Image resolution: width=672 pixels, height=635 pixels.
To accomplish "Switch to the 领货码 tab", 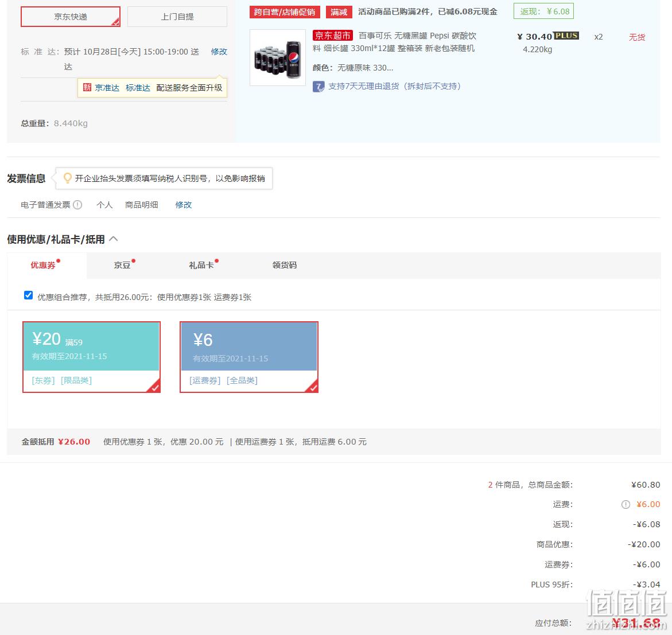I will tap(285, 265).
